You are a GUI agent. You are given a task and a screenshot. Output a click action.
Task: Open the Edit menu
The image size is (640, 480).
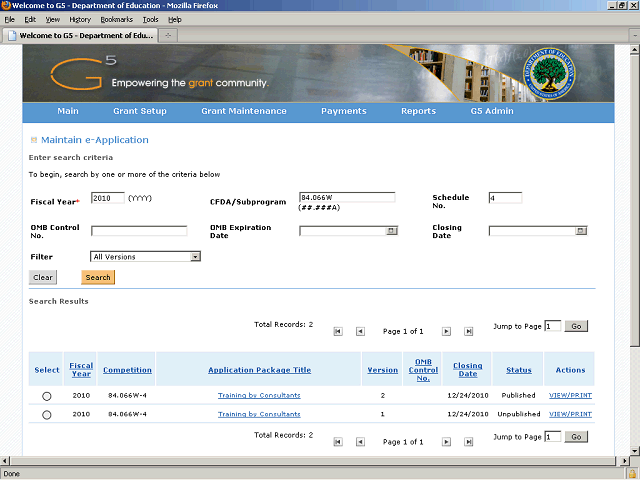[x=30, y=20]
